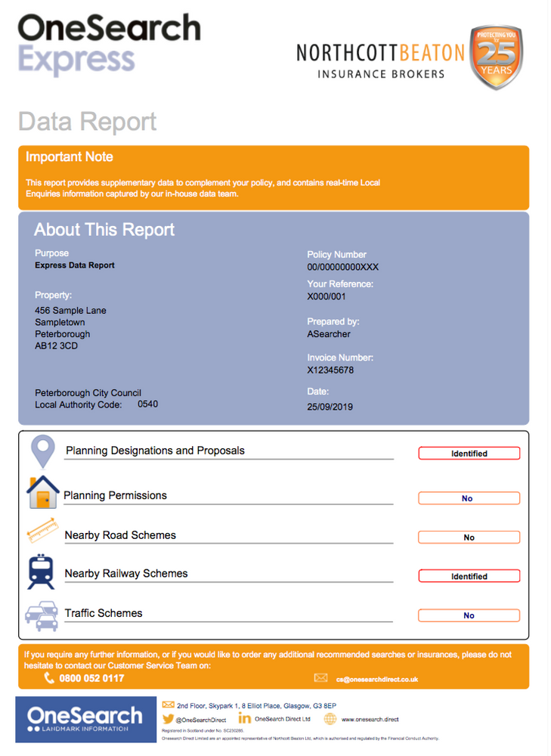Click the date 25/09/2019
Viewport: 551px width, 756px height.
point(330,407)
